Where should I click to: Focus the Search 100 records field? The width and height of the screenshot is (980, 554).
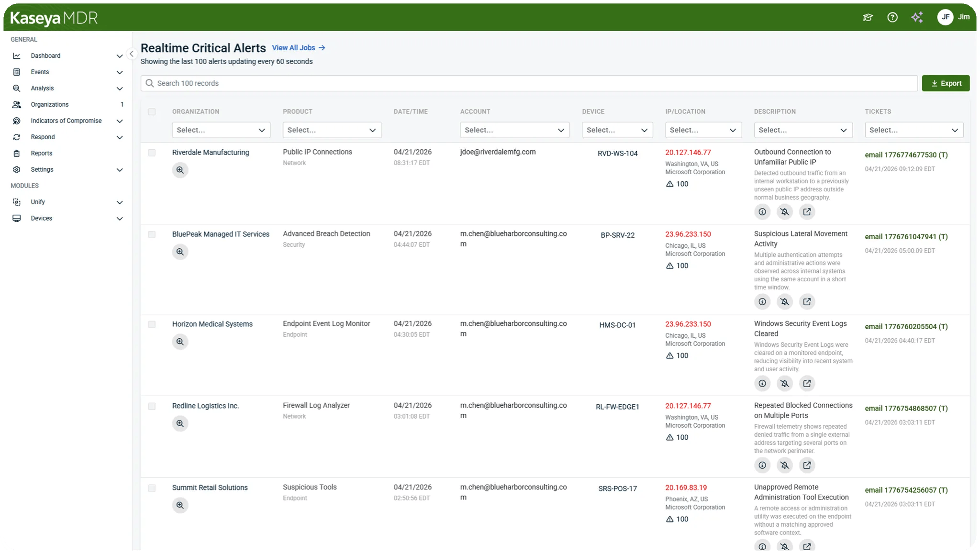click(x=529, y=83)
